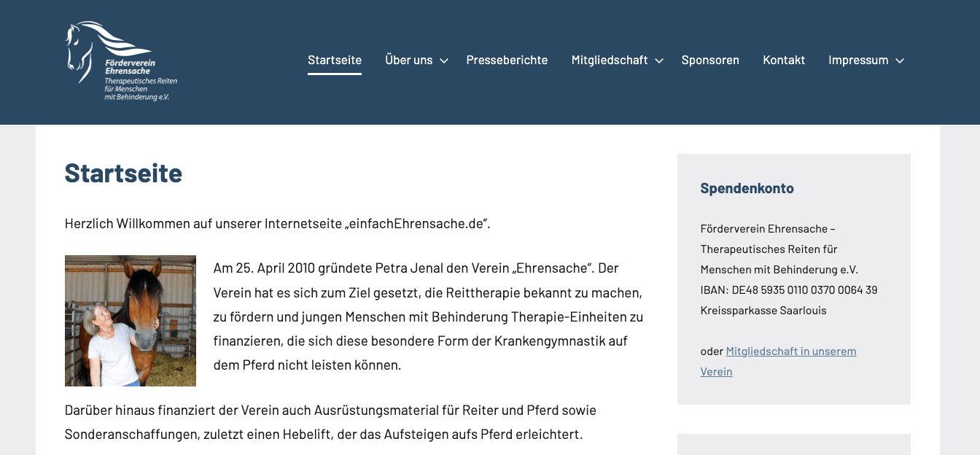Click the Kreissparkasse Saarlouis text
Image resolution: width=980 pixels, height=455 pixels.
[x=763, y=310]
